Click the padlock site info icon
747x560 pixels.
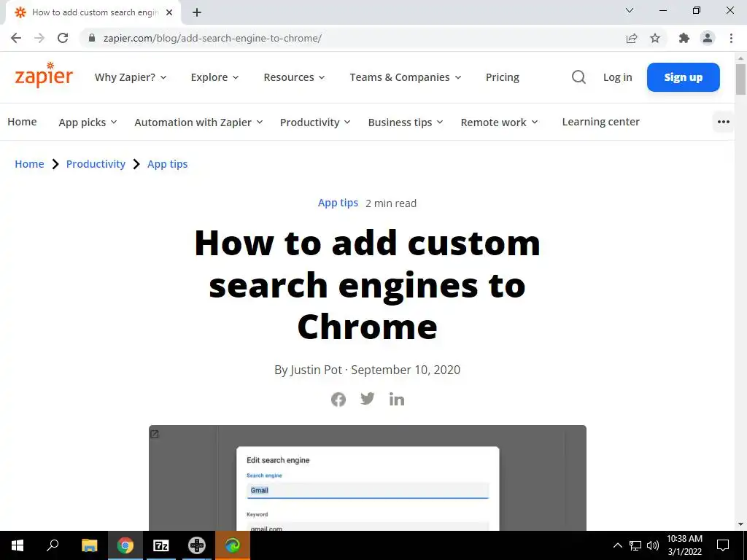pos(92,38)
